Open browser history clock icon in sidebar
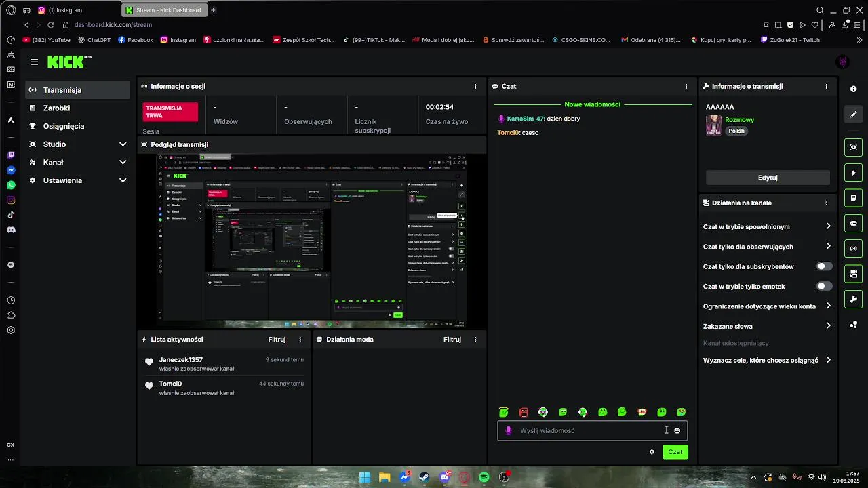 point(11,300)
